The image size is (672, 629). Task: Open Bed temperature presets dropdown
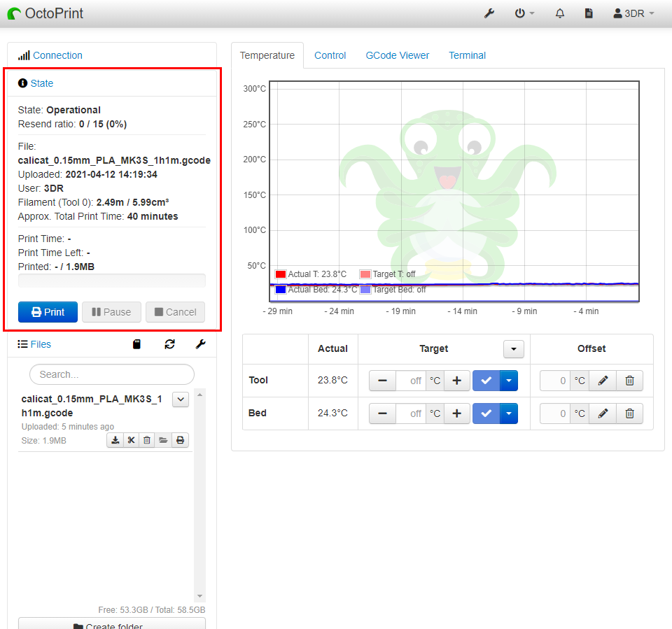[x=509, y=414]
